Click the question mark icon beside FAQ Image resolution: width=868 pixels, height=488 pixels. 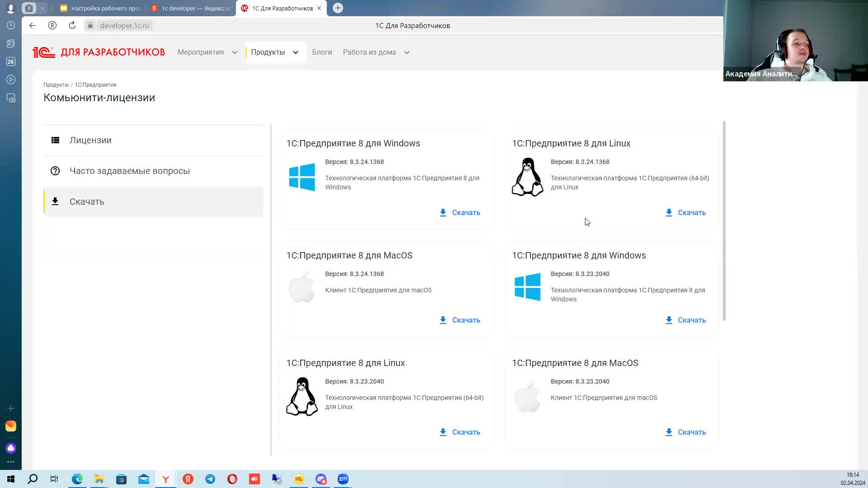[x=55, y=171]
